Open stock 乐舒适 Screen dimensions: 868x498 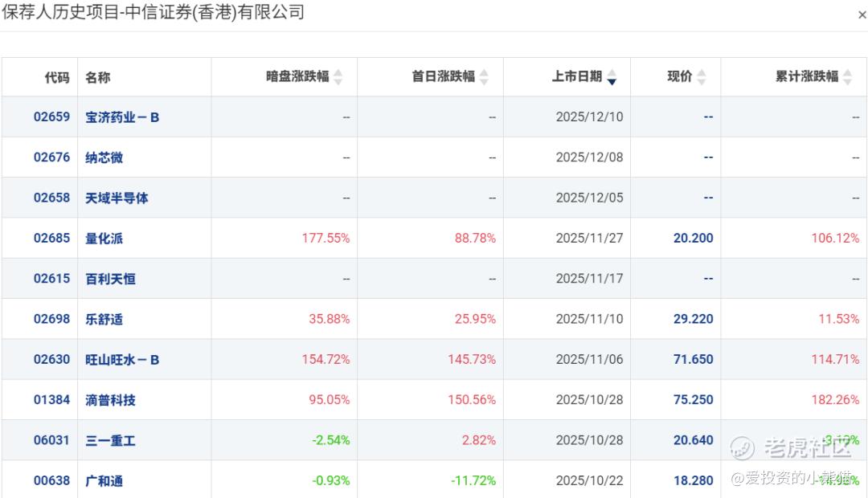point(104,319)
